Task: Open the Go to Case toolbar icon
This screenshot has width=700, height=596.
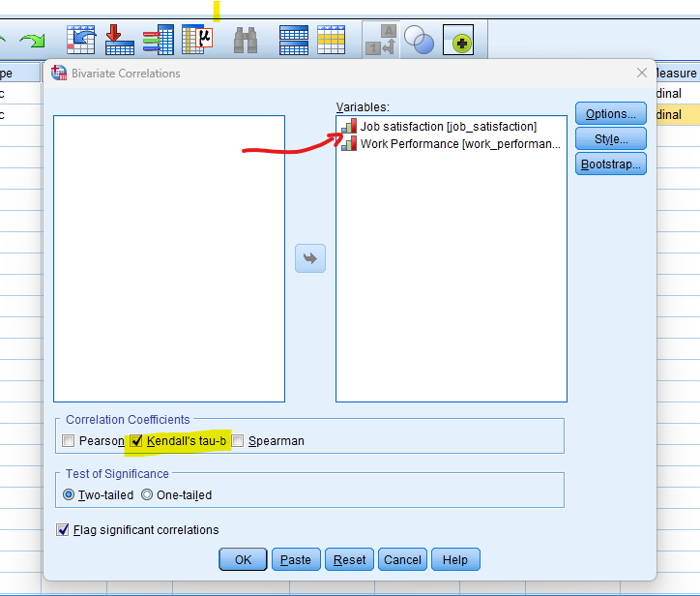Action: 81,40
